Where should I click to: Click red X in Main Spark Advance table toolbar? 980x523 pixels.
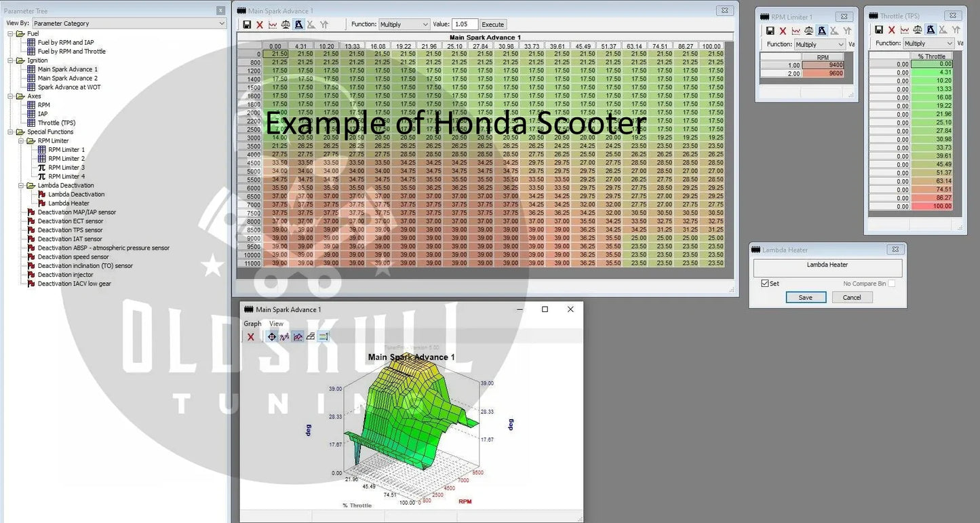pos(260,24)
